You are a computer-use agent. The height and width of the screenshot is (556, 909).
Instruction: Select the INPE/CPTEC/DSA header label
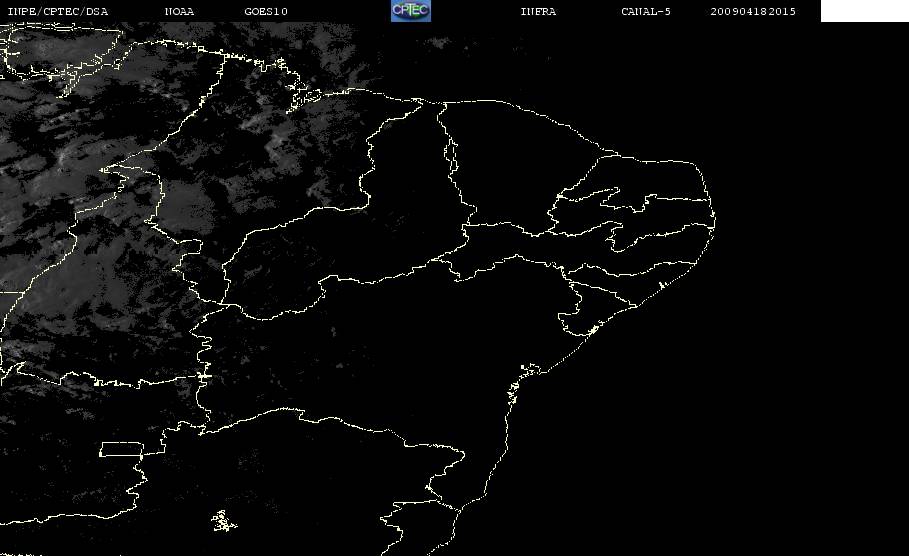(57, 11)
